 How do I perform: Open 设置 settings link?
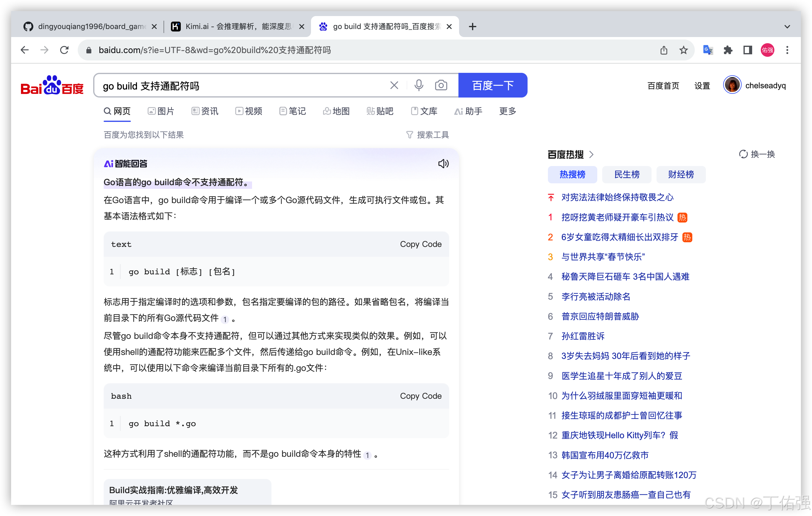[x=702, y=86]
